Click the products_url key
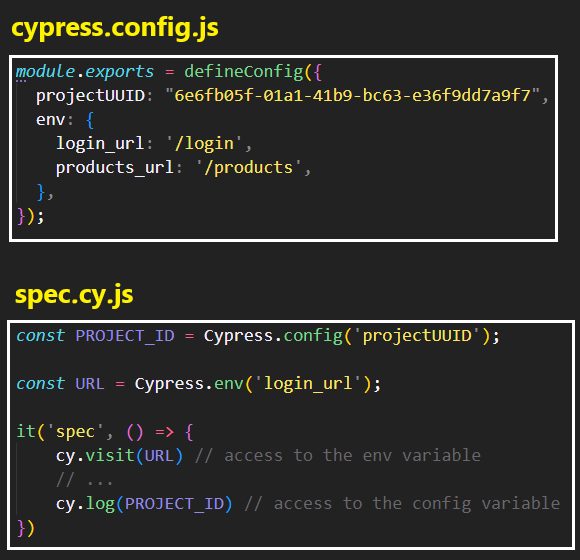 coord(115,168)
